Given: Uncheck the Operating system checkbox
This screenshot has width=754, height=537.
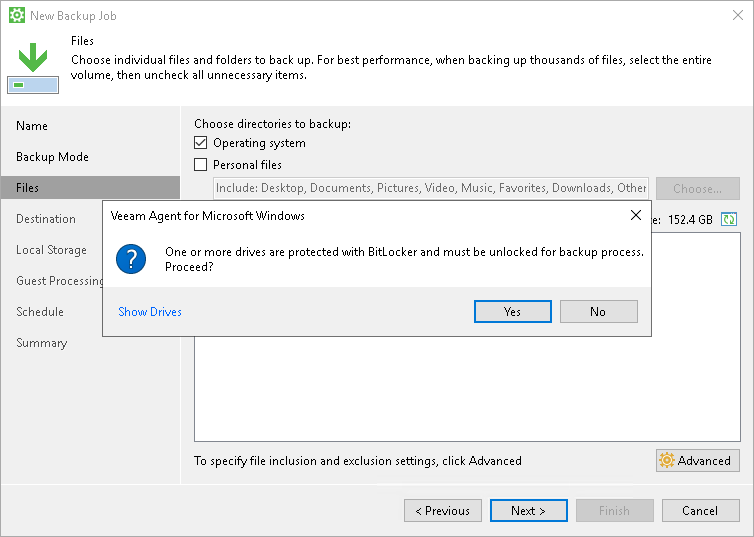Looking at the screenshot, I should point(201,143).
